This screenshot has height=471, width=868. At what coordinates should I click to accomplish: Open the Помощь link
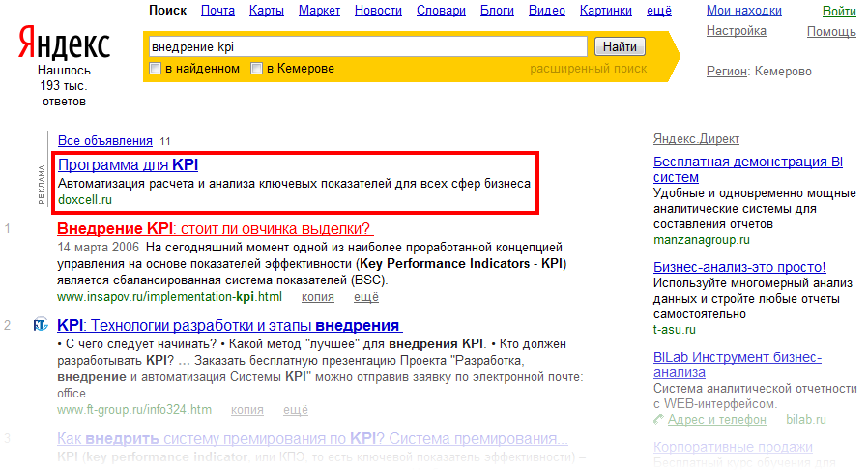[831, 31]
